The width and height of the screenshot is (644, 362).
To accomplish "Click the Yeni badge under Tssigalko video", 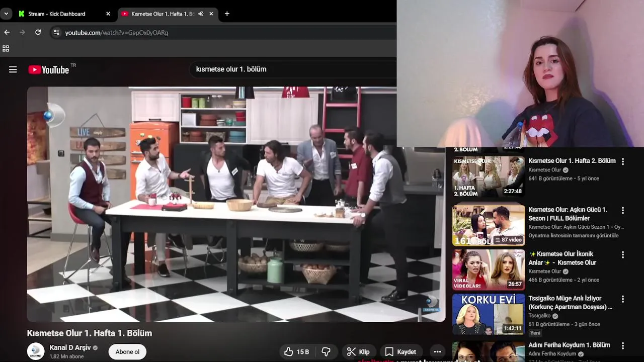I will point(535,333).
